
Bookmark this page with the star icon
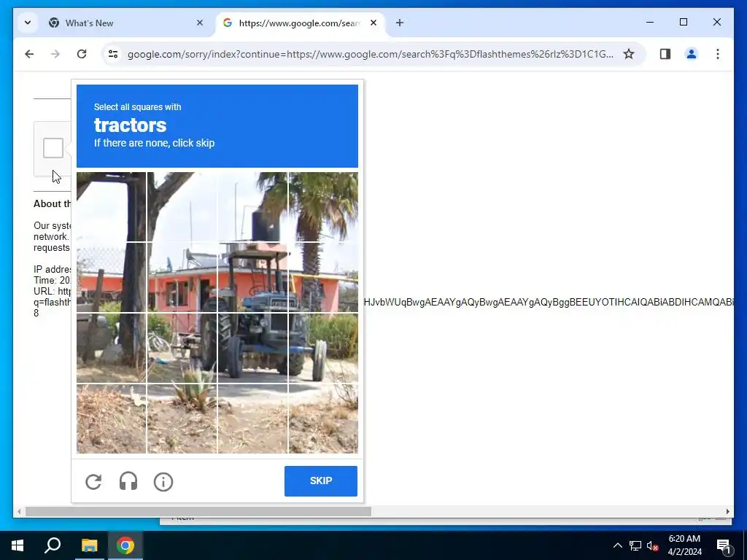pos(629,54)
